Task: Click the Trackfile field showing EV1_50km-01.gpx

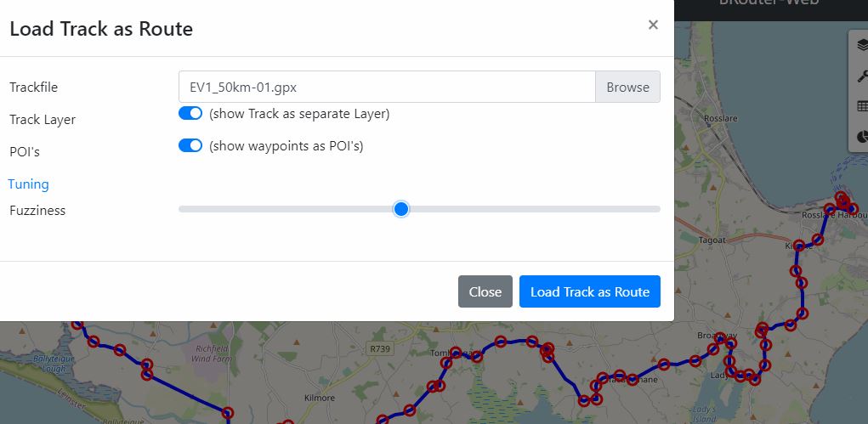Action: click(386, 87)
